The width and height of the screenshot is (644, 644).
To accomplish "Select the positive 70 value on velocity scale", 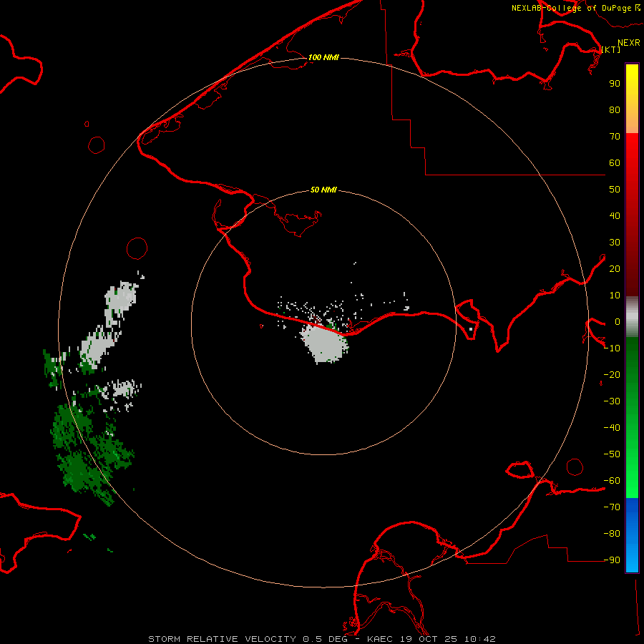I will (615, 137).
